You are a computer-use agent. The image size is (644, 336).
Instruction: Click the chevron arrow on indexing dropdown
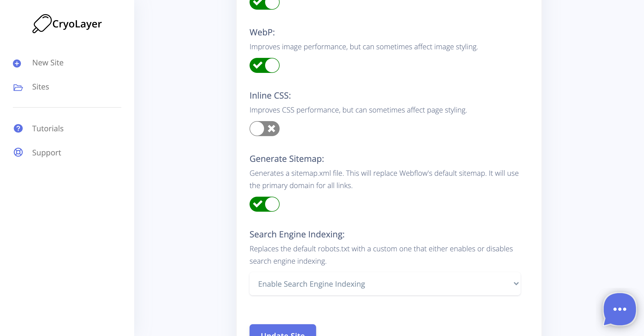(x=516, y=284)
